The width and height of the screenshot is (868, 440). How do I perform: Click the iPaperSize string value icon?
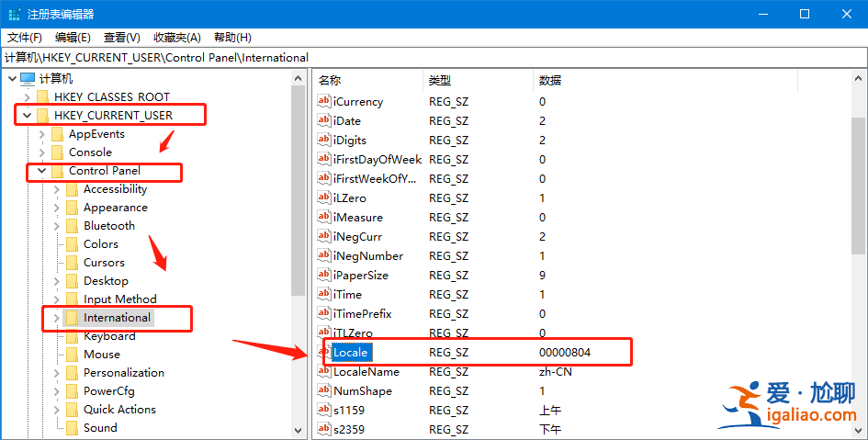pyautogui.click(x=324, y=275)
